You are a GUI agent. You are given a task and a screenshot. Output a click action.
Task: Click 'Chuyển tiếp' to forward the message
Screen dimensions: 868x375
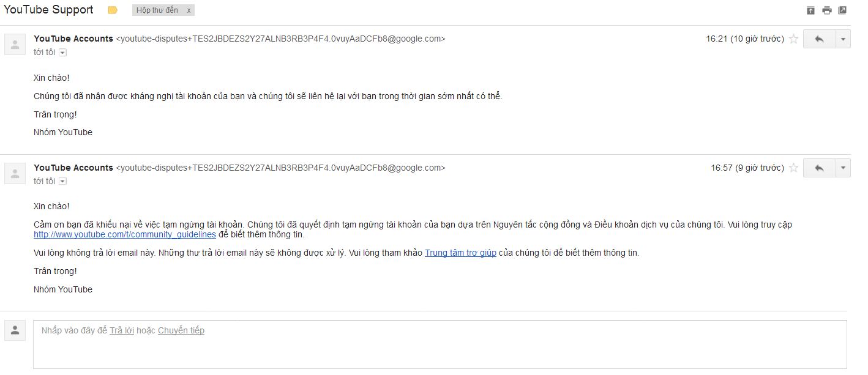[x=181, y=330]
